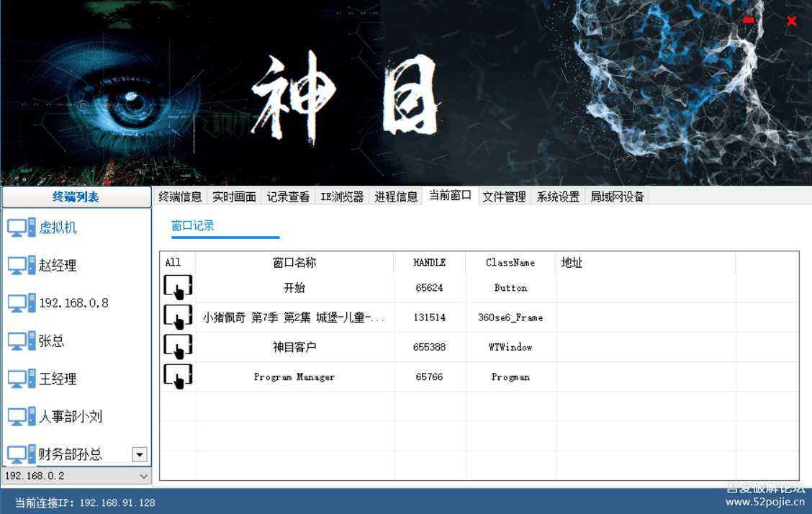Click the hand icon beside 开始 window
812x514 pixels.
(178, 286)
